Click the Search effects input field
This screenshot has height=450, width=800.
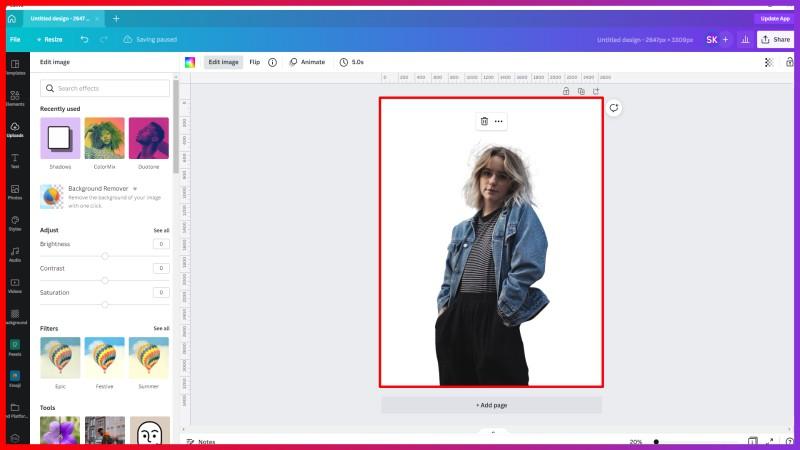tap(105, 88)
